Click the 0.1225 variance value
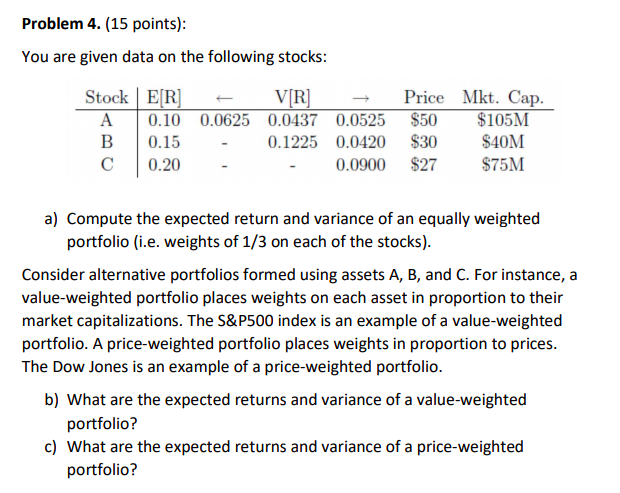 292,142
